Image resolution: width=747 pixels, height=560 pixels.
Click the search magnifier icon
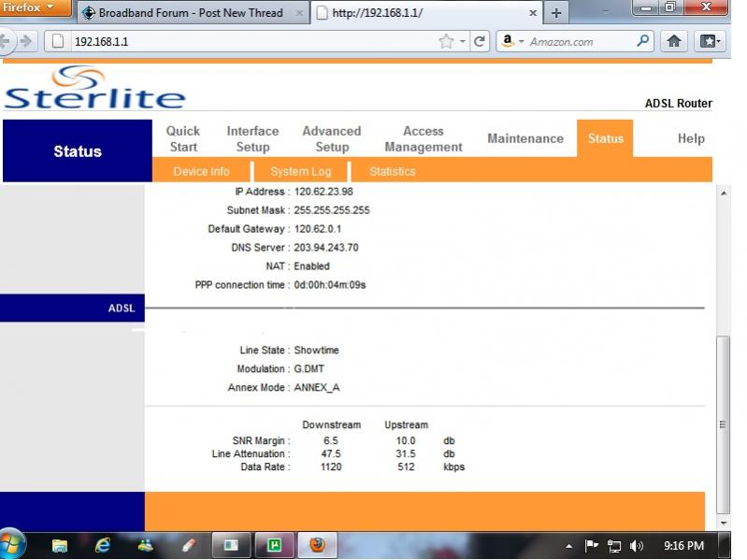coord(642,41)
